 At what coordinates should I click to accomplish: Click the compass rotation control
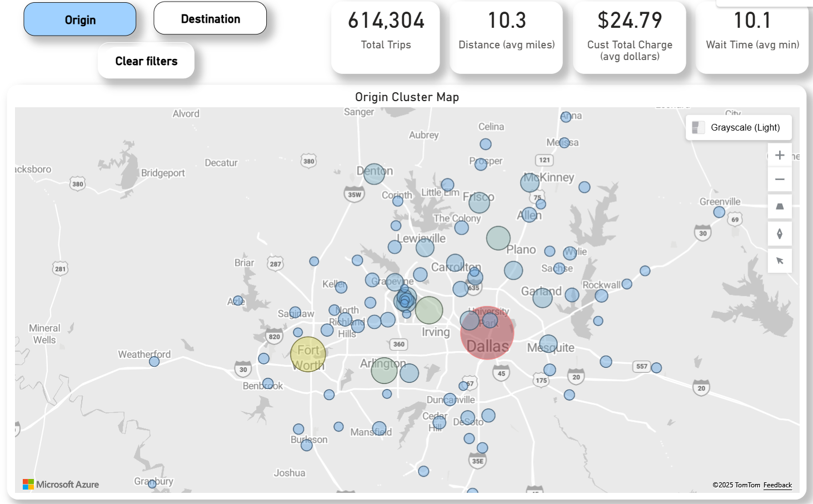point(780,234)
